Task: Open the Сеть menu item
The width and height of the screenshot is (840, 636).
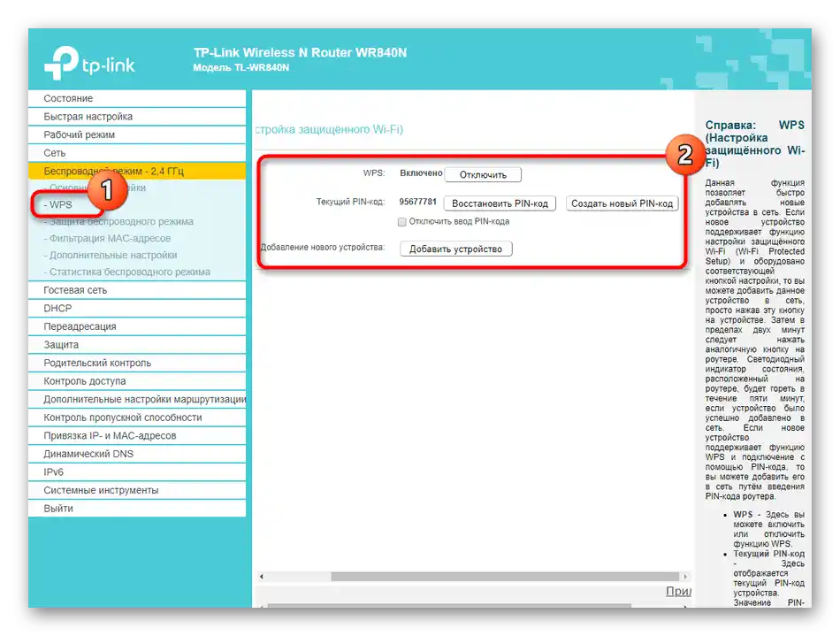Action: pyautogui.click(x=137, y=153)
